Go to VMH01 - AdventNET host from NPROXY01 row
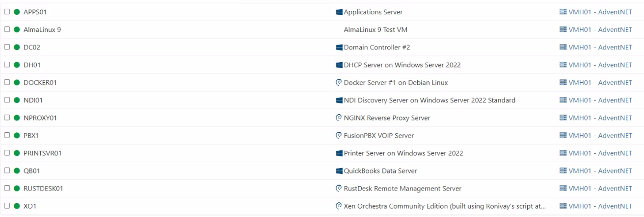This screenshot has width=644, height=217. tap(596, 118)
